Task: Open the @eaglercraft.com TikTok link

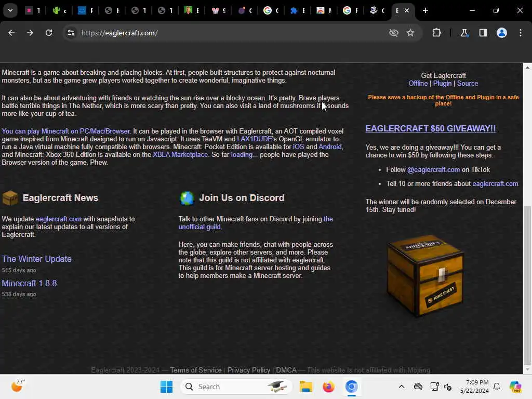Action: point(433,170)
